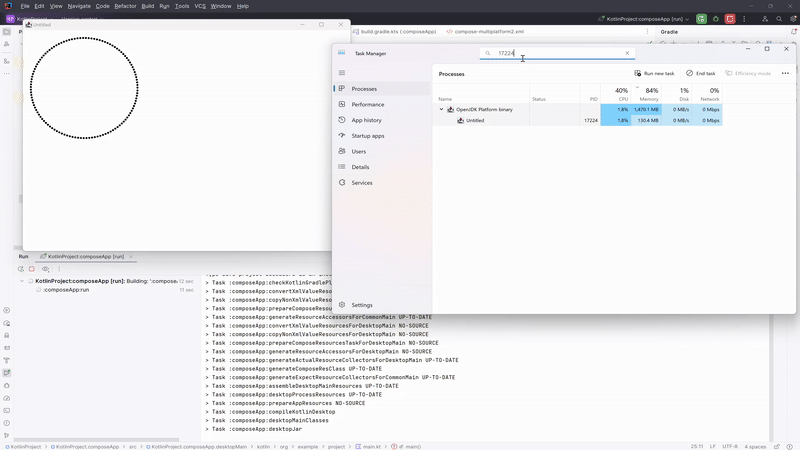Open the Git tool window icon at strip bottom
The image size is (800, 450).
7,435
